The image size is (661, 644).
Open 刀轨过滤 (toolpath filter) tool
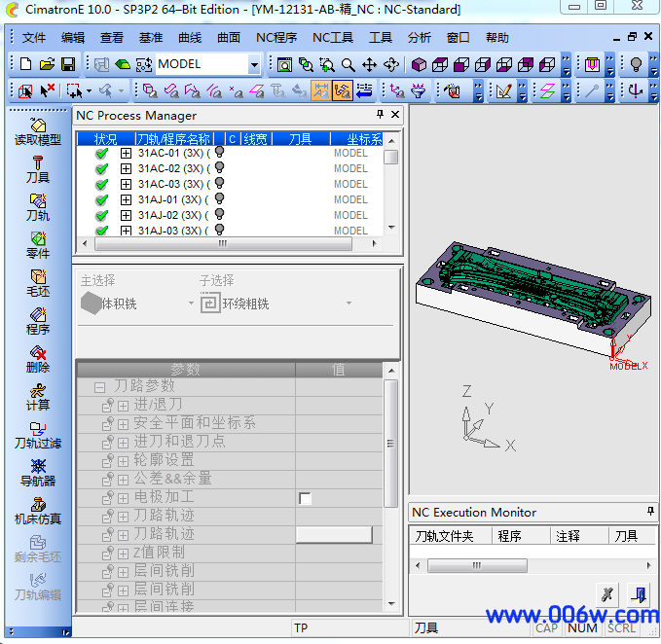[38, 436]
